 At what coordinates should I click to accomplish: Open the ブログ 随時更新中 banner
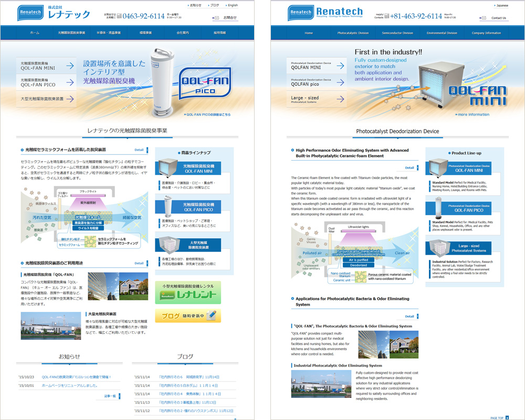tap(188, 316)
